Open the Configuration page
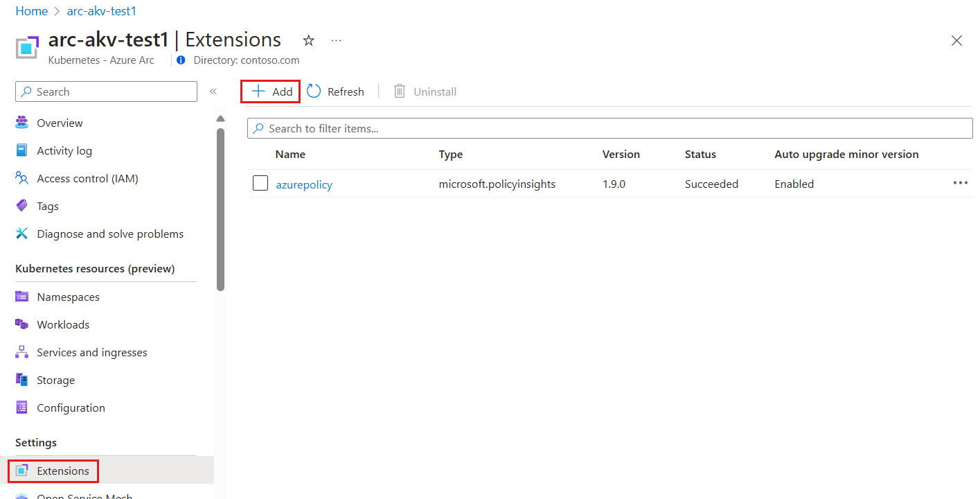The width and height of the screenshot is (980, 499). coord(71,408)
